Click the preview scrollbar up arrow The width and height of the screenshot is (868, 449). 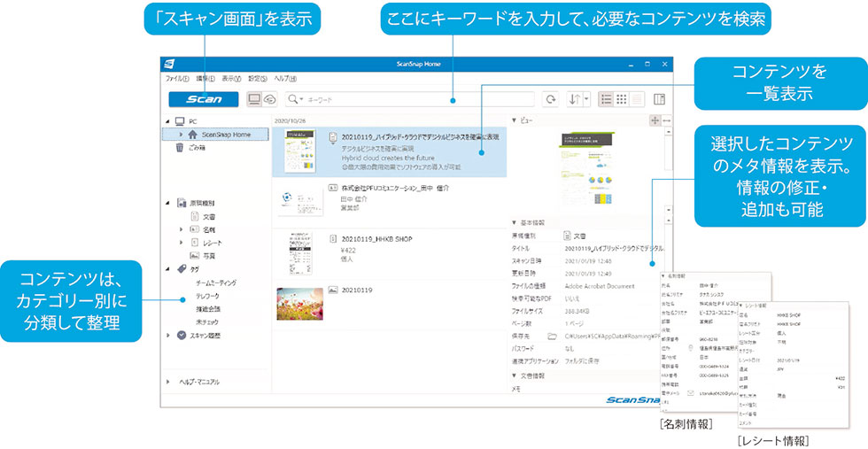668,132
